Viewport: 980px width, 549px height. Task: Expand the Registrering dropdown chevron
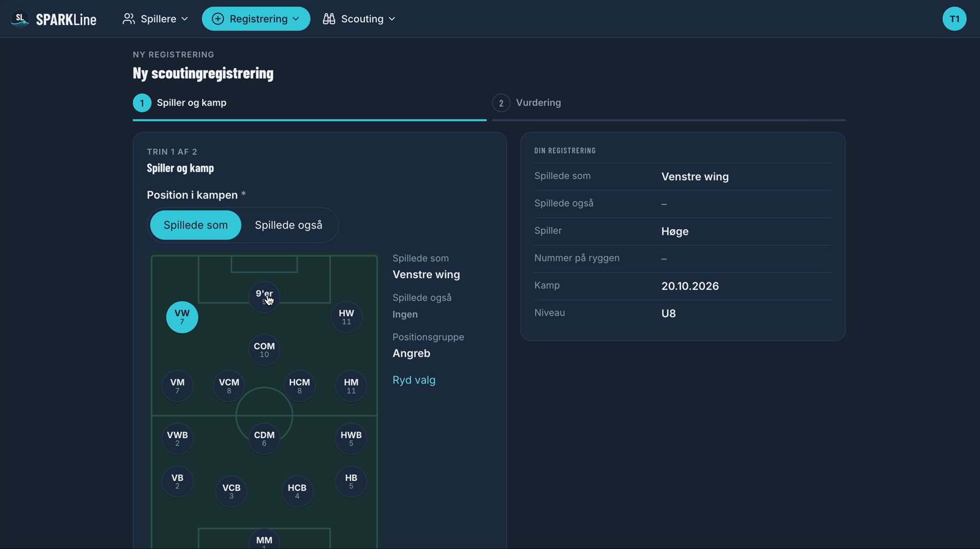296,19
